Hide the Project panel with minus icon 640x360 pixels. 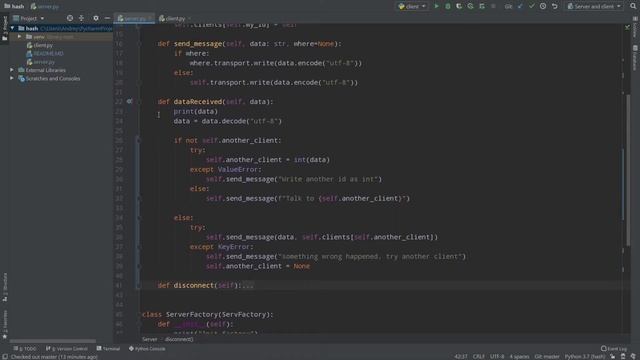point(107,18)
